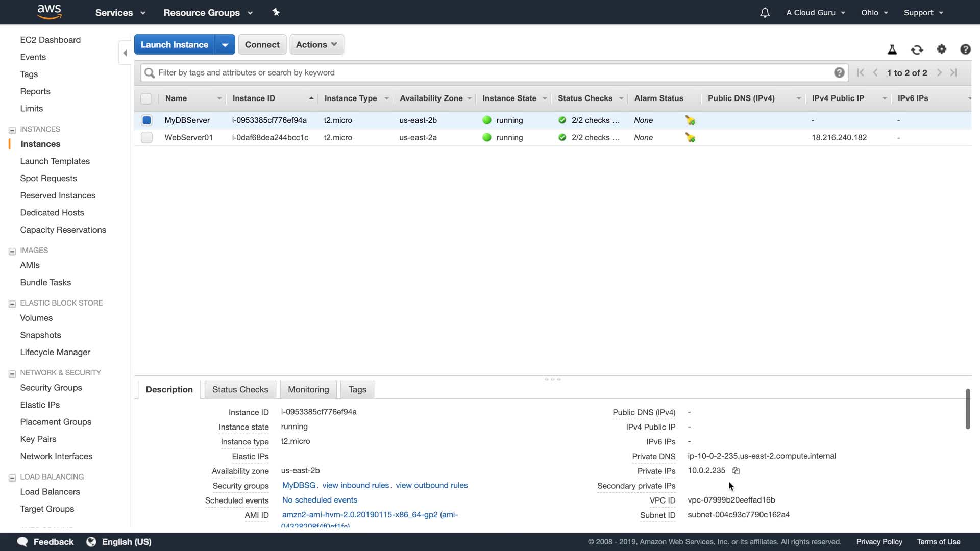Image resolution: width=980 pixels, height=551 pixels.
Task: Collapse the left navigation sidebar arrow
Action: coord(125,53)
